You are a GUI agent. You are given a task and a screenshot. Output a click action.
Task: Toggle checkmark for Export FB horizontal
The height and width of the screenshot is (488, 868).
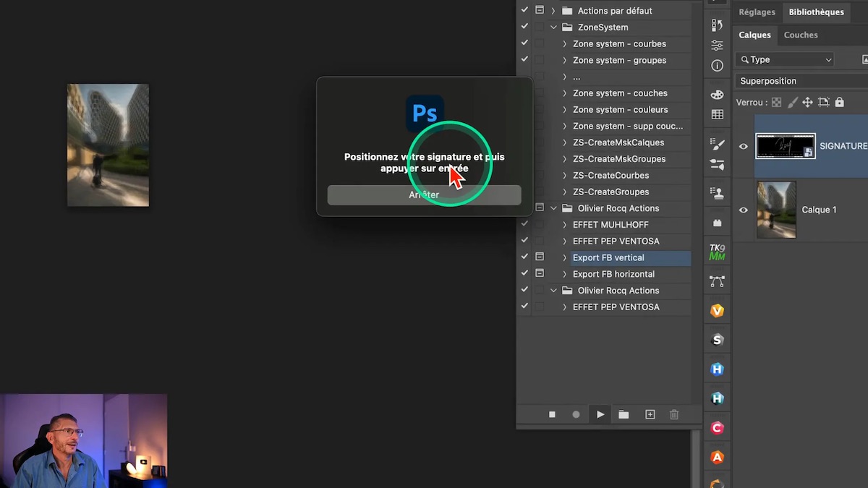click(525, 273)
